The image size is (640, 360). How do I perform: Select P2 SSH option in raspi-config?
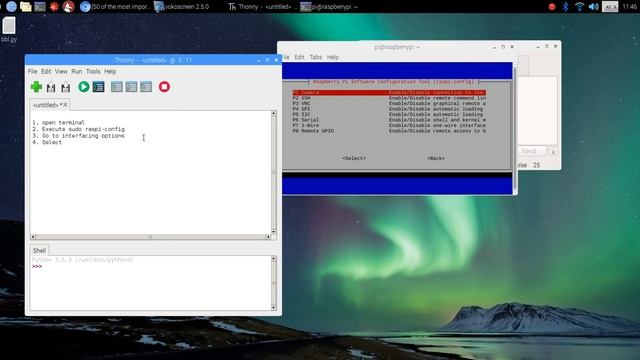[389, 98]
